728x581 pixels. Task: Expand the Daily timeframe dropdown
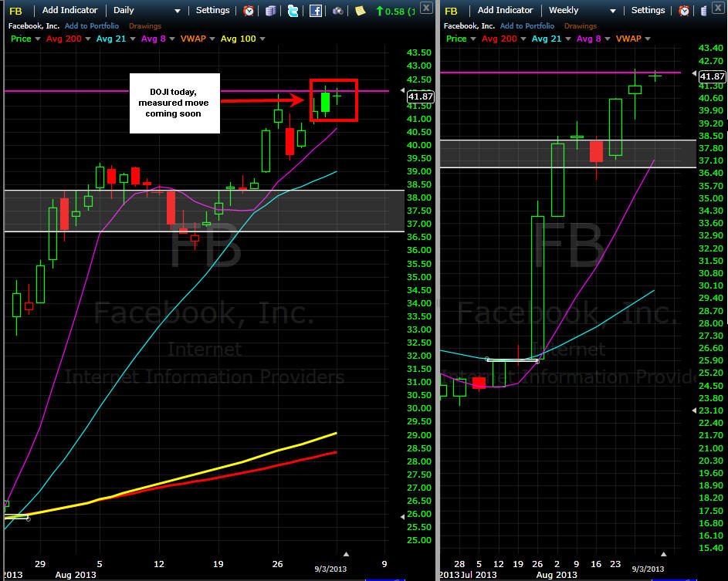coord(178,11)
